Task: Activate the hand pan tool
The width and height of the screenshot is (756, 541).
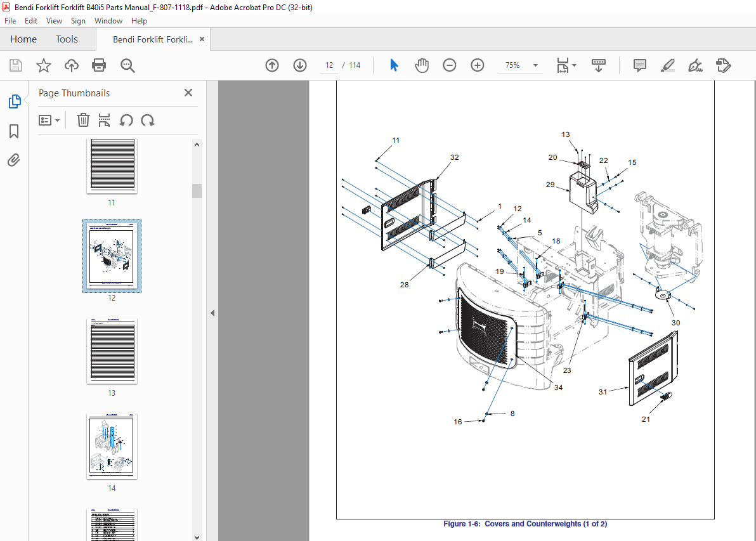Action: (x=421, y=65)
